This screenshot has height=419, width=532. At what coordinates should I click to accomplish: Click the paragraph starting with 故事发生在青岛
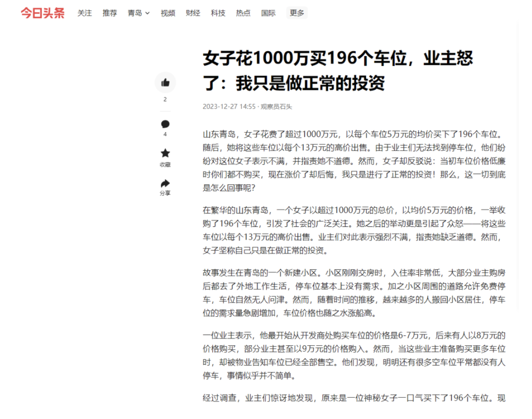pos(354,293)
